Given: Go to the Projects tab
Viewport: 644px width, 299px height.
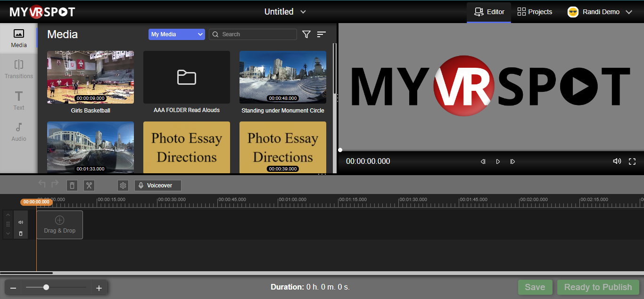Looking at the screenshot, I should coord(535,12).
